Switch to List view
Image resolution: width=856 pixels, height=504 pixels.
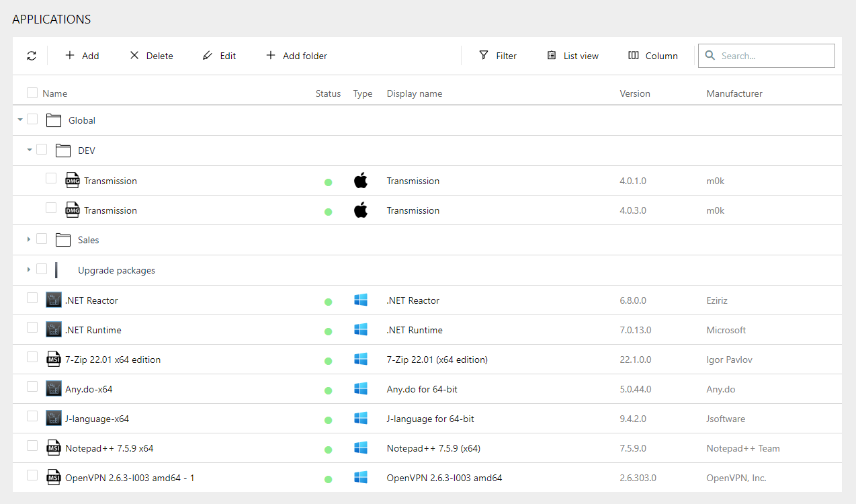click(572, 56)
